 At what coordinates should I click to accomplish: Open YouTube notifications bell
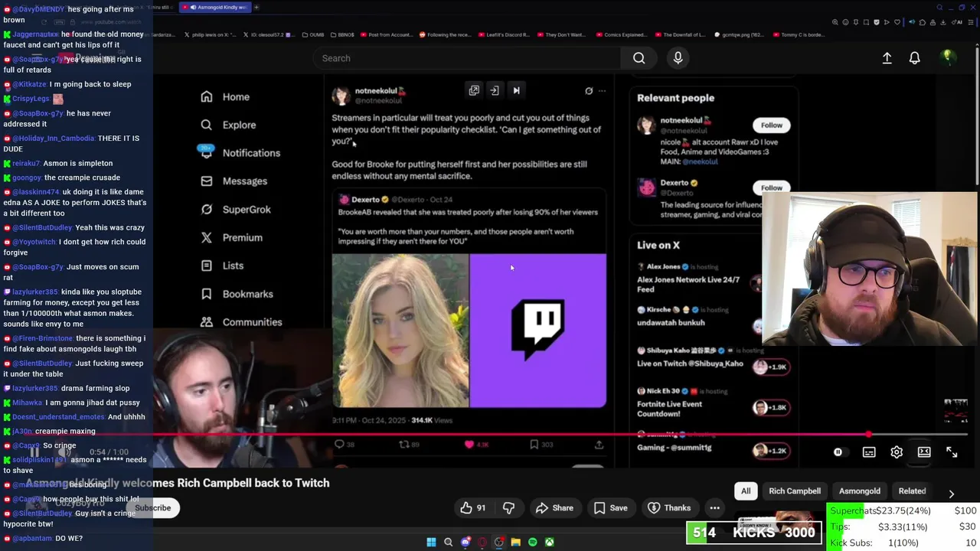(914, 58)
